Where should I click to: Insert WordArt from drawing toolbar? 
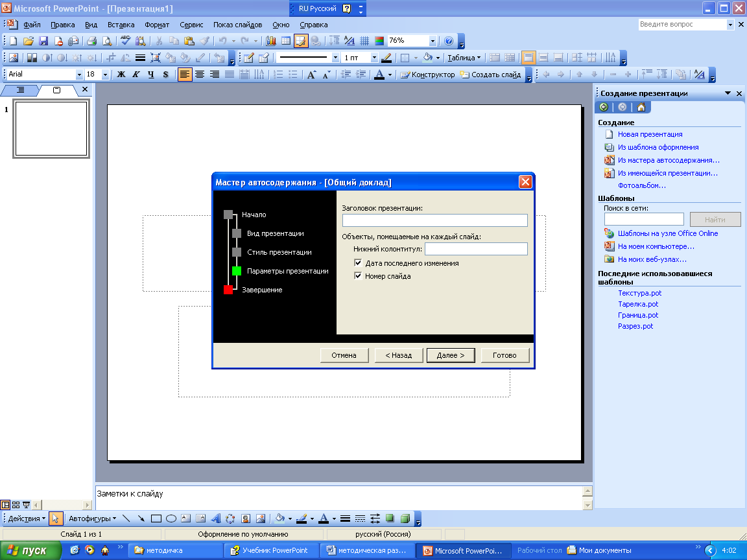(x=216, y=519)
